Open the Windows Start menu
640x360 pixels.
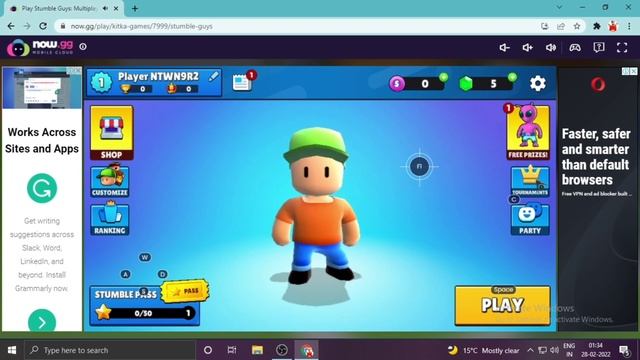point(12,350)
